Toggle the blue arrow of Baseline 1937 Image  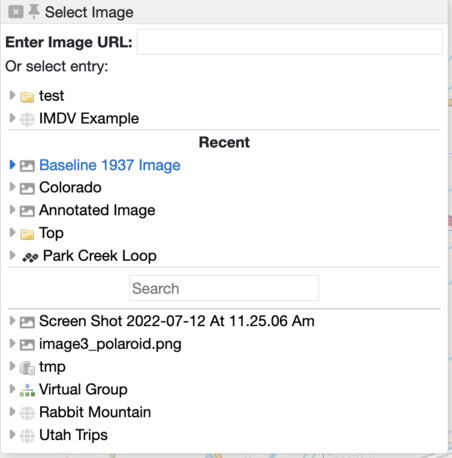click(x=12, y=165)
